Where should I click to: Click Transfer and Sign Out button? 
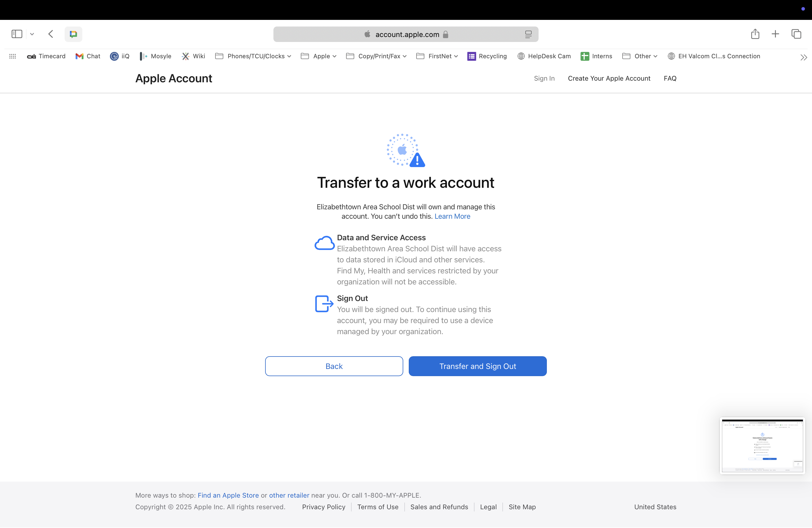coord(478,366)
